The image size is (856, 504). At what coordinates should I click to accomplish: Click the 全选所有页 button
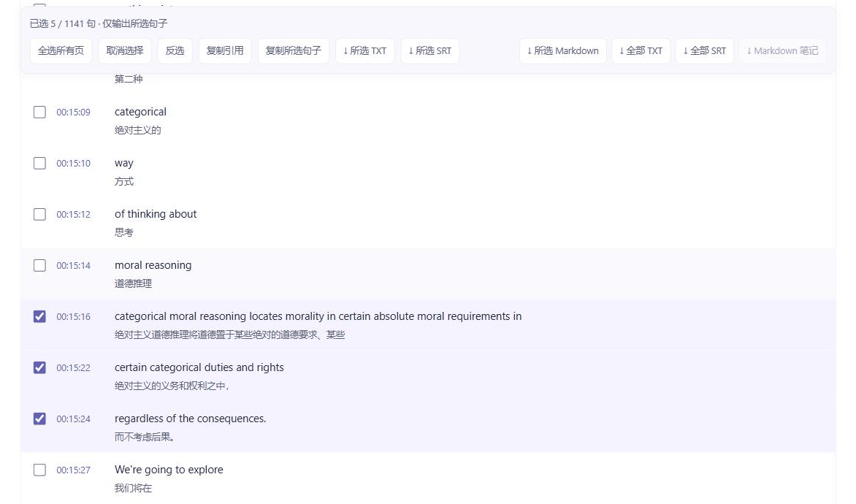click(61, 51)
